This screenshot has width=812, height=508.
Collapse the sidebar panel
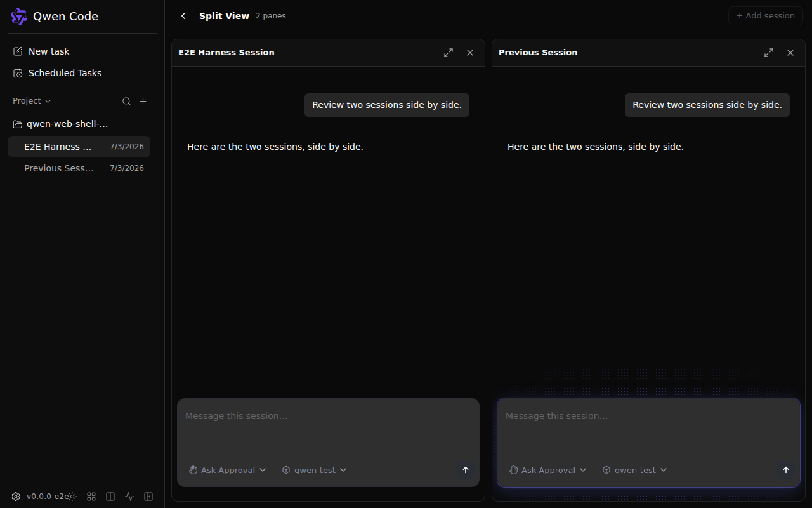coord(148,497)
